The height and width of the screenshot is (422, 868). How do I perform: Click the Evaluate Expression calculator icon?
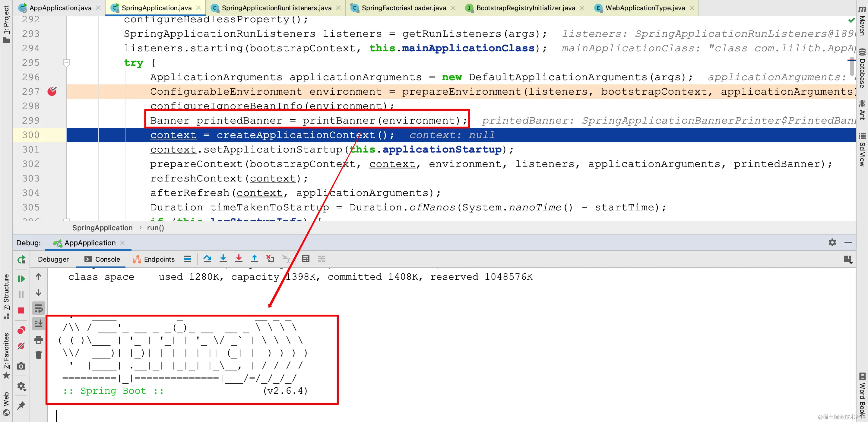(x=306, y=259)
